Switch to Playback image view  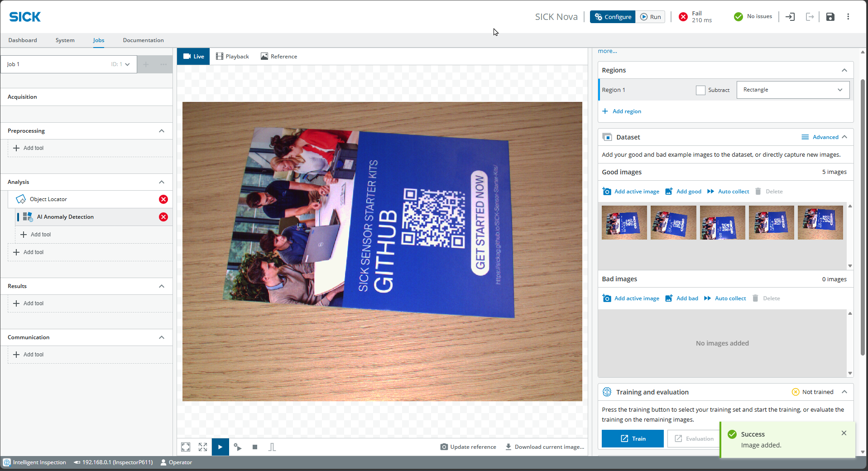232,57
